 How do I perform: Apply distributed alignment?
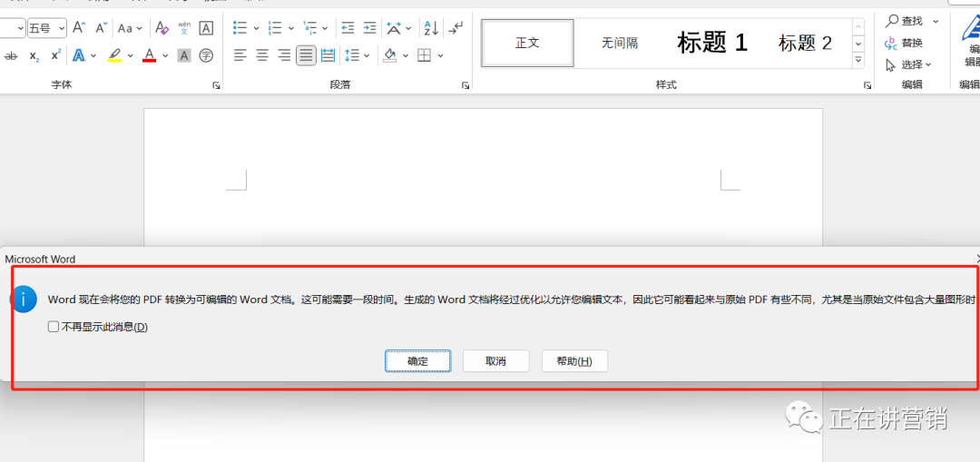point(328,55)
